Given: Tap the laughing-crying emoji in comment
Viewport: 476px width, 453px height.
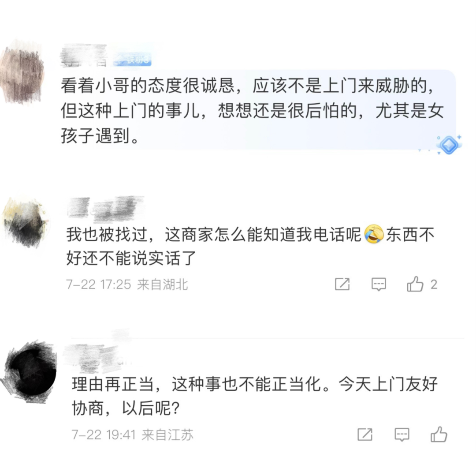Looking at the screenshot, I should pyautogui.click(x=374, y=234).
